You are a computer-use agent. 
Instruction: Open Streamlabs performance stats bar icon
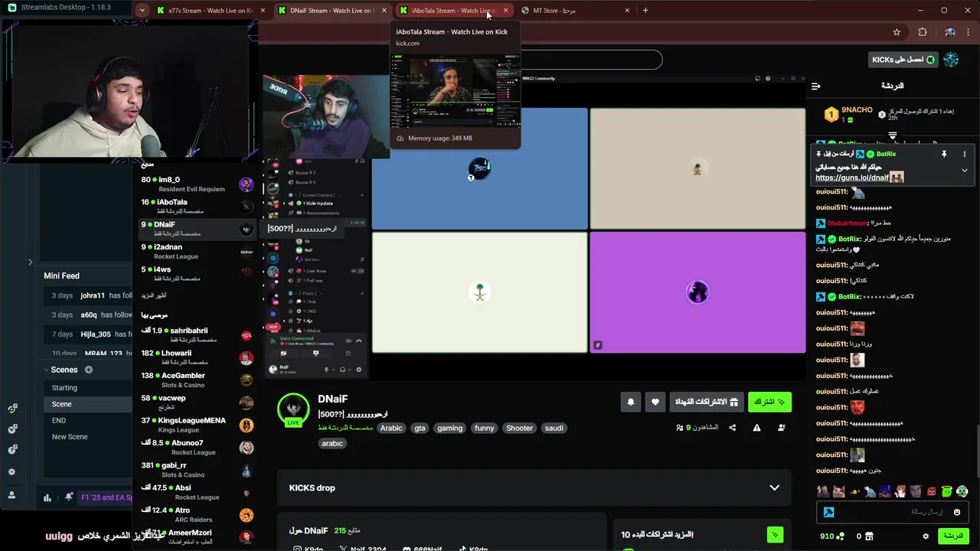47,497
